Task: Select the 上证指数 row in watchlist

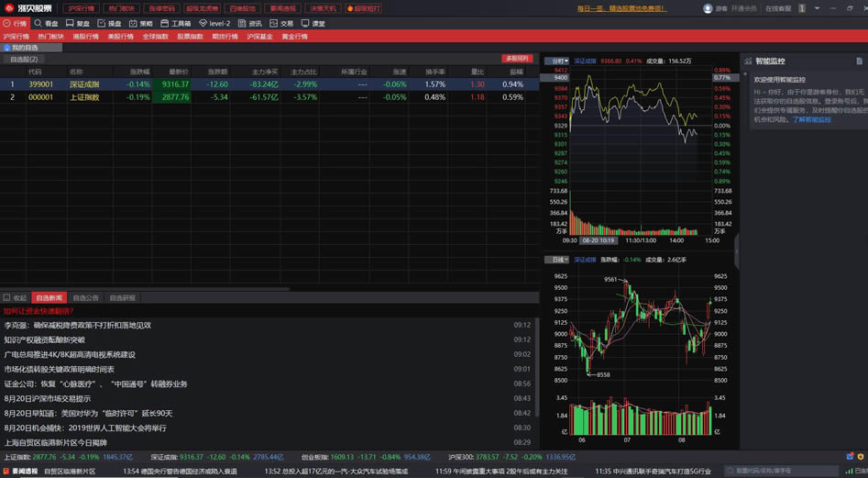Action: [x=269, y=97]
